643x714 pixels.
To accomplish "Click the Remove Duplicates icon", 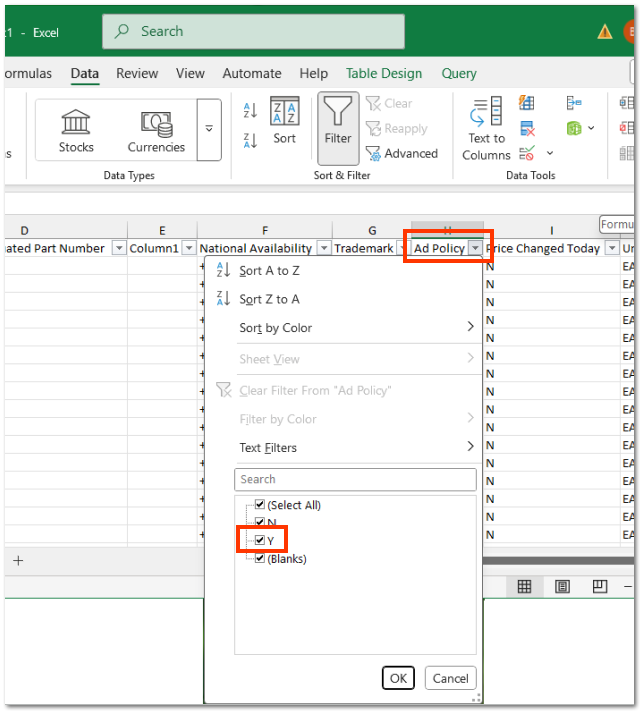I will click(527, 129).
